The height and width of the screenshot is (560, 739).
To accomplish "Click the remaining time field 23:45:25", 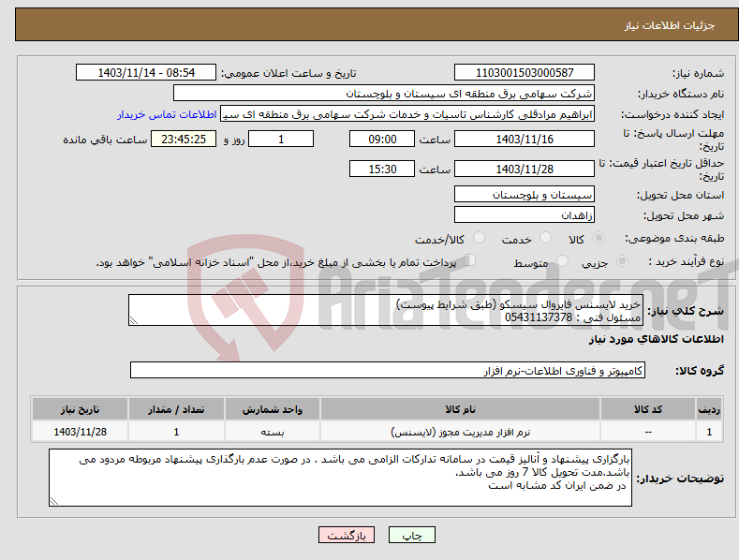I will pyautogui.click(x=184, y=139).
